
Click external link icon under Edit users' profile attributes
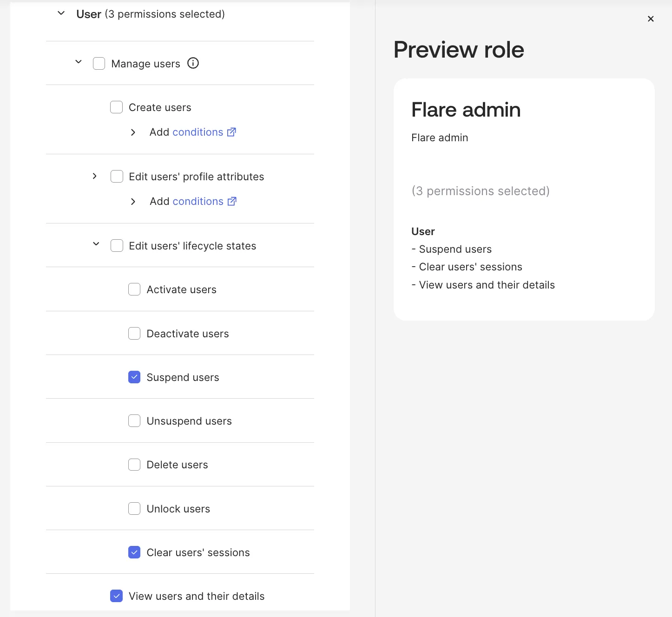click(232, 201)
